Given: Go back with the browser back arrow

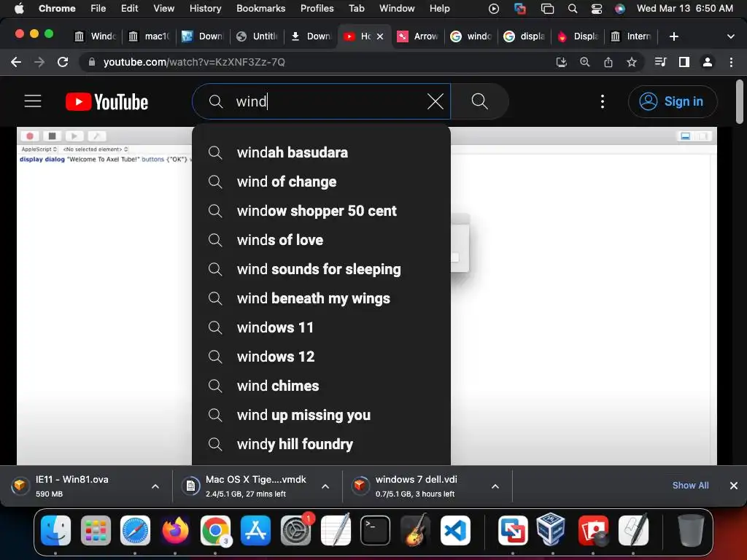Looking at the screenshot, I should 16,62.
